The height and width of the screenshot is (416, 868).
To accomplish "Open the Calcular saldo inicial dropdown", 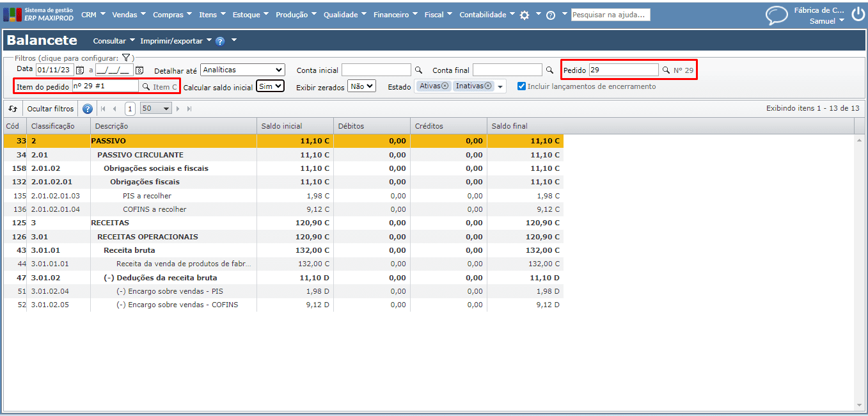I will point(270,86).
